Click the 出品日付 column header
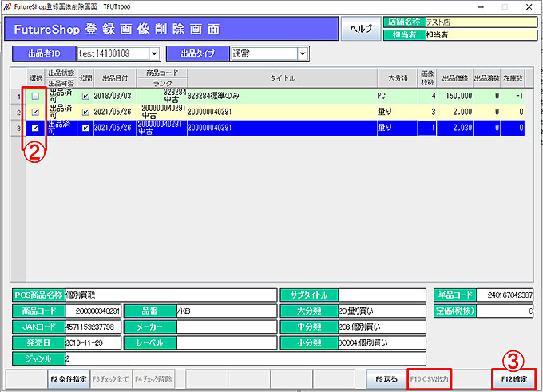Image resolution: width=543 pixels, height=392 pixels. [x=113, y=78]
